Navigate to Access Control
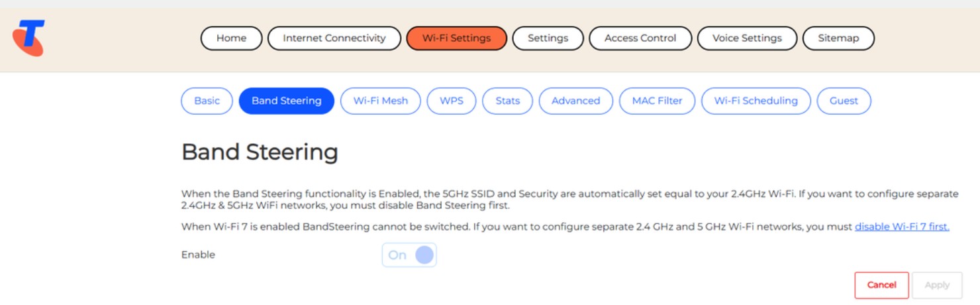The image size is (980, 305). (640, 38)
